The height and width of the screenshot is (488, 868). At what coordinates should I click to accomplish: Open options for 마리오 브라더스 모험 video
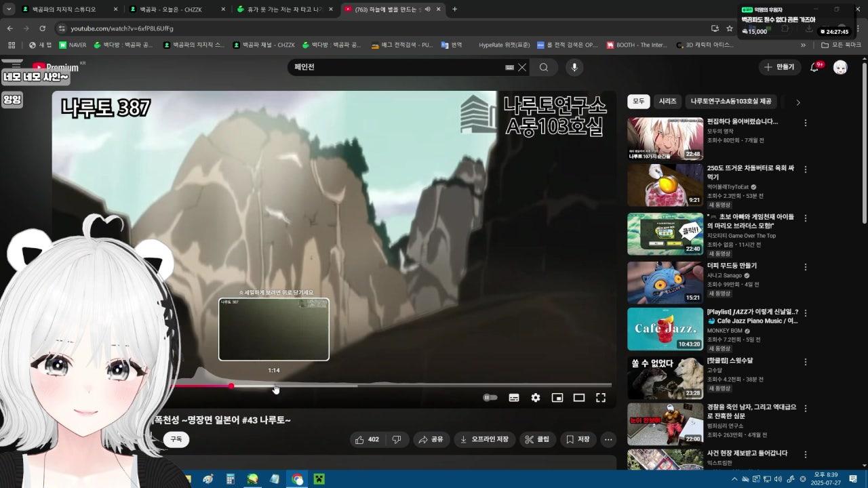[806, 218]
